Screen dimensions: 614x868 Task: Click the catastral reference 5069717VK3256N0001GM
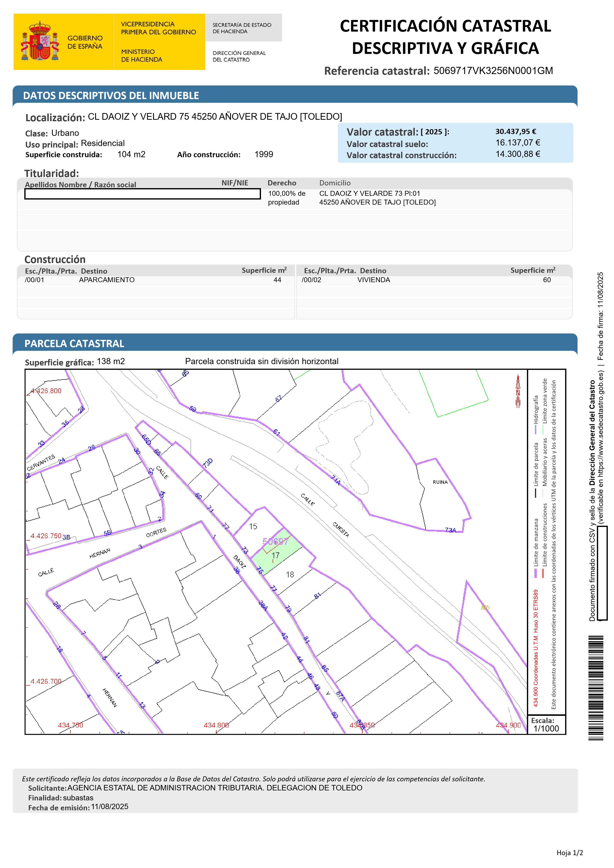(493, 71)
